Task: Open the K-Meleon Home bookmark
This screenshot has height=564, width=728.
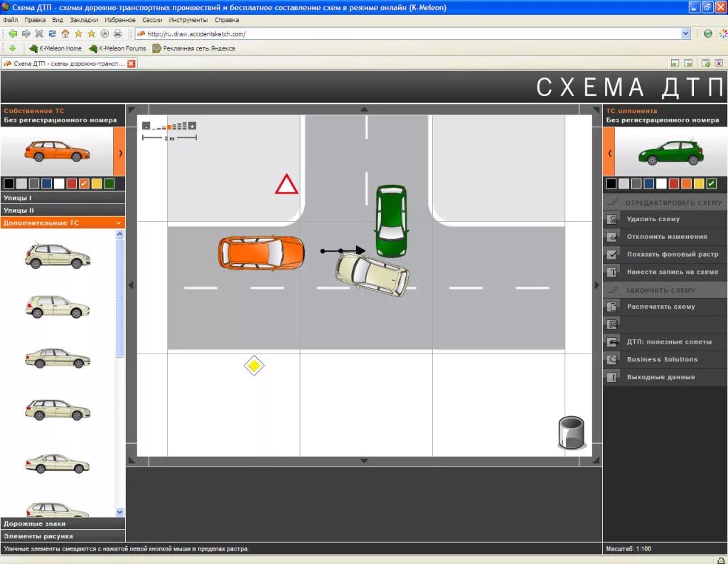Action: (55, 48)
